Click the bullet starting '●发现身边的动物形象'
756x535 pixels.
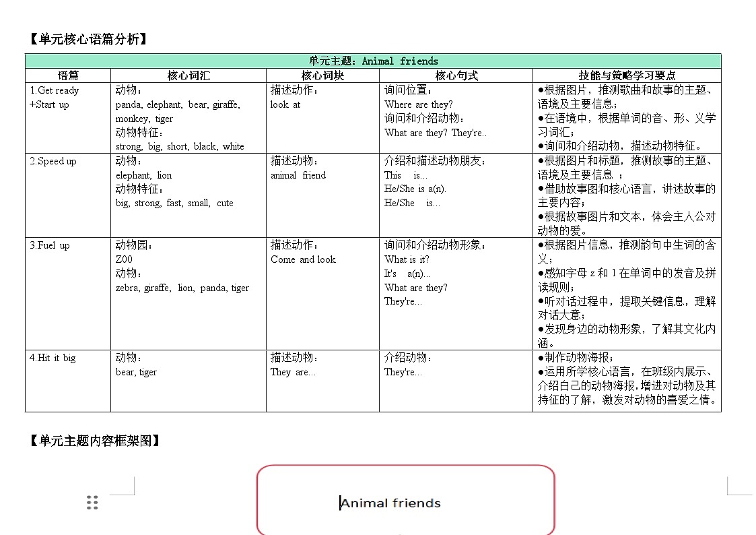pyautogui.click(x=627, y=336)
